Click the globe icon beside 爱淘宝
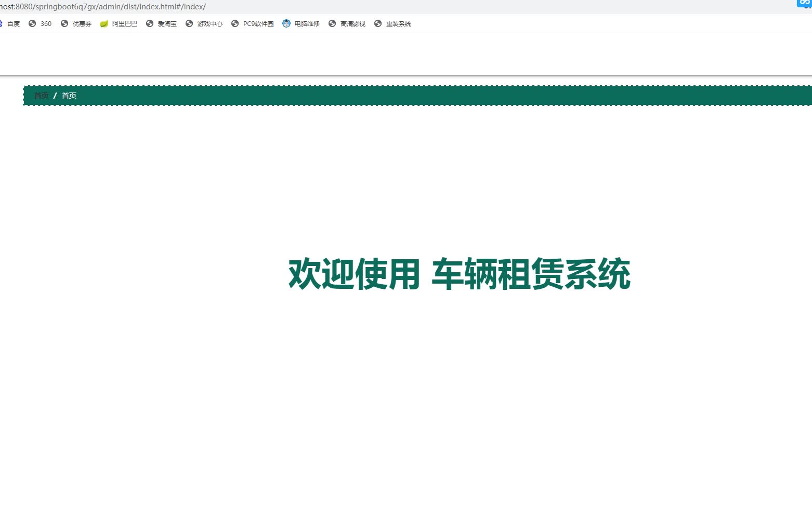The width and height of the screenshot is (812, 506). pyautogui.click(x=150, y=23)
